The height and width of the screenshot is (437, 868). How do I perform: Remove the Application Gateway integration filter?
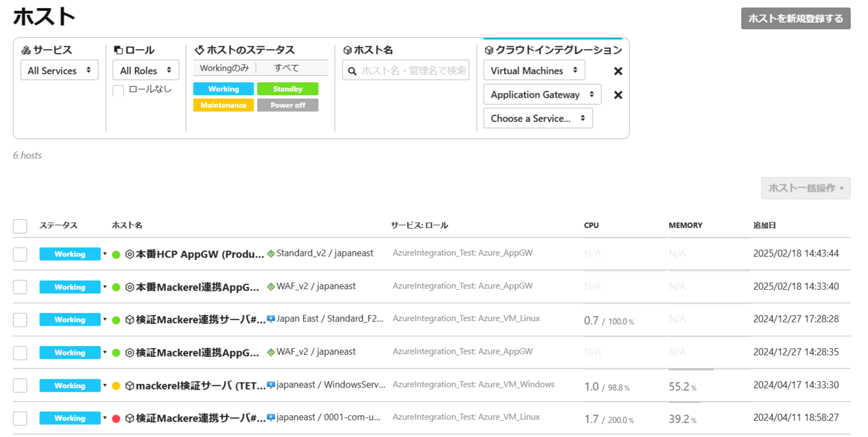(x=618, y=95)
